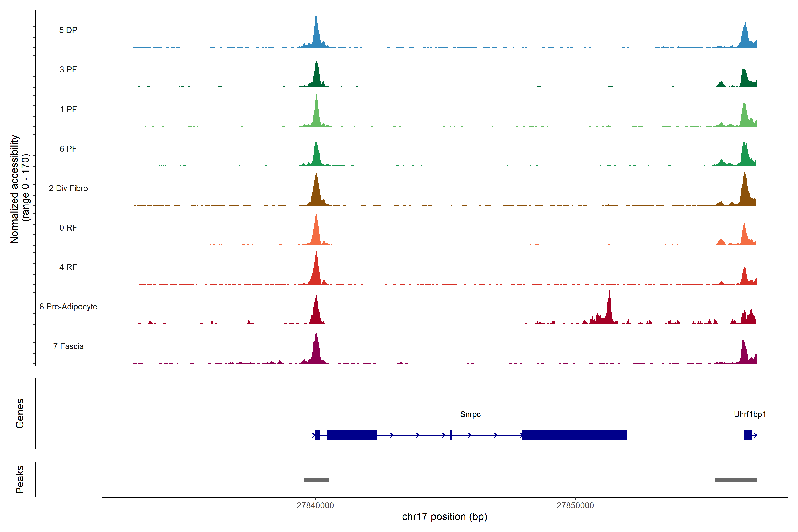The height and width of the screenshot is (532, 798).
Task: Click the Snrpc gene name label
Action: (x=470, y=414)
